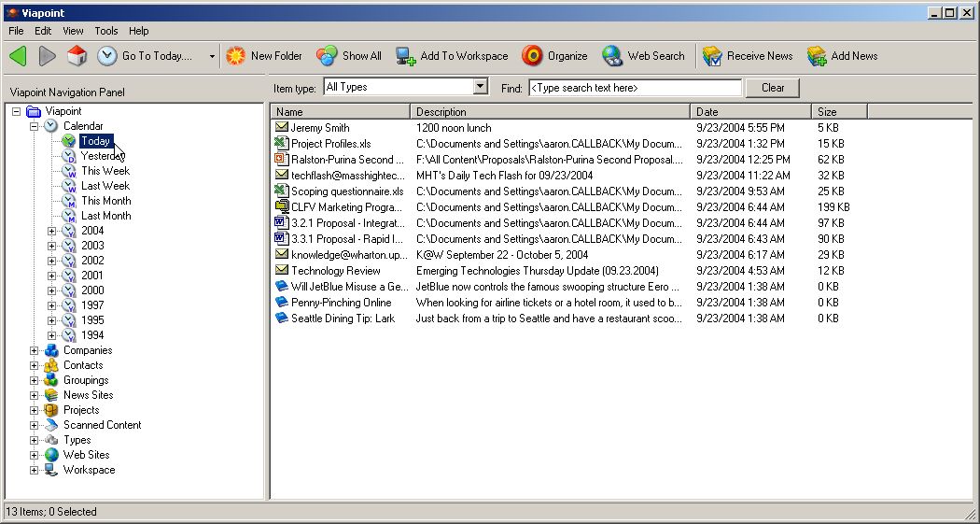Image resolution: width=980 pixels, height=524 pixels.
Task: Click the Workspace computer icon
Action: click(x=51, y=470)
